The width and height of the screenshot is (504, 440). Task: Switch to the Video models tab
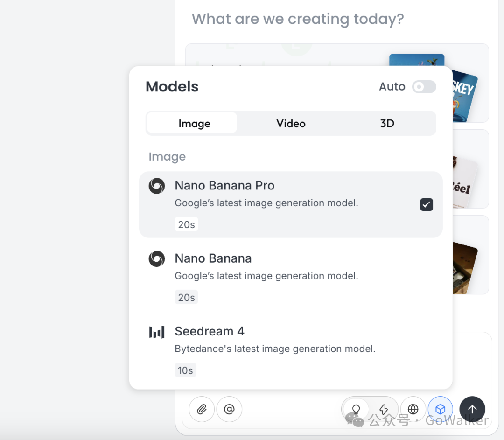pos(291,124)
